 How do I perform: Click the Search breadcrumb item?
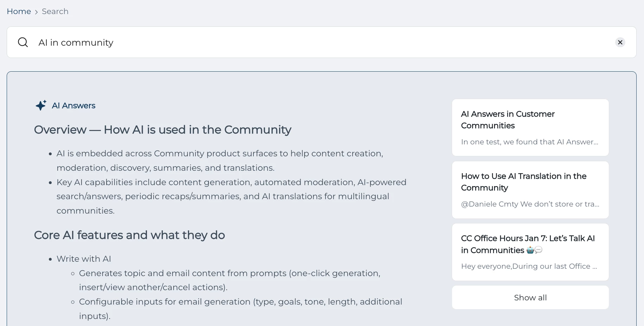(x=55, y=12)
